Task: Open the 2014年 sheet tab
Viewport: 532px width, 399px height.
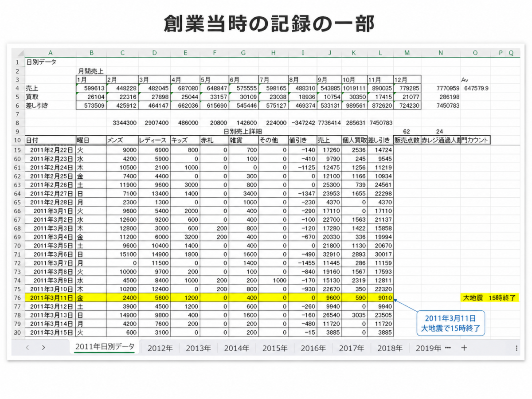Action: [237, 348]
